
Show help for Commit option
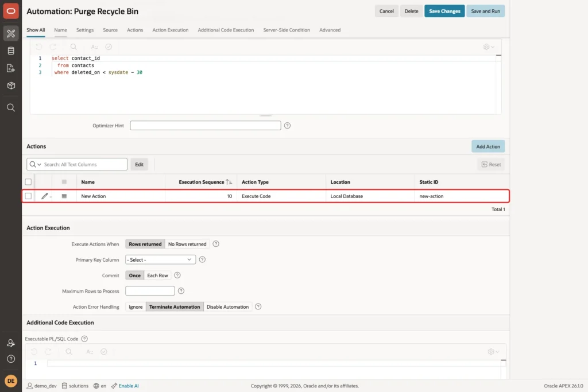177,275
